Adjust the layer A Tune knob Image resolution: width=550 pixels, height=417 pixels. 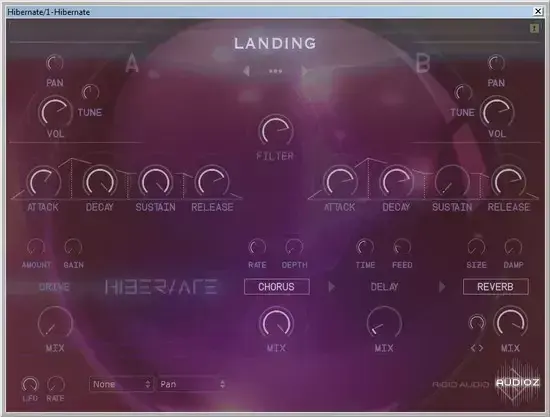90,92
